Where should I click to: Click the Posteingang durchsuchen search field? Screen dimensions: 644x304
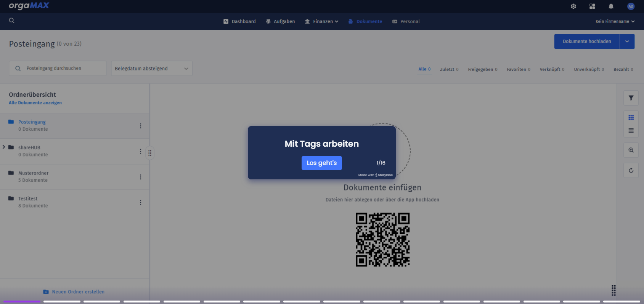[x=58, y=69]
